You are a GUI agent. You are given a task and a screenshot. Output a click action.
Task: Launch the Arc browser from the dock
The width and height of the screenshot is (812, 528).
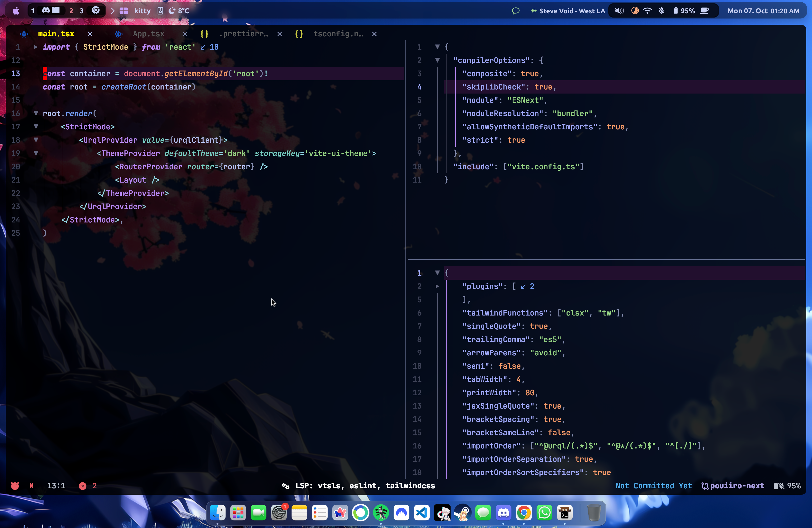[x=340, y=512]
